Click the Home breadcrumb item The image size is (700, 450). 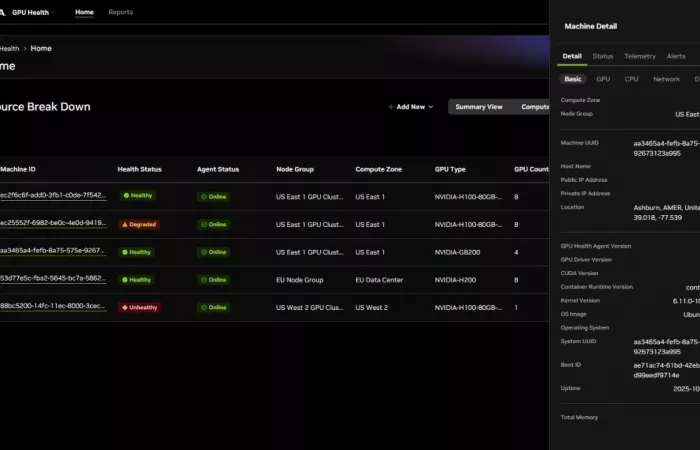pos(41,48)
